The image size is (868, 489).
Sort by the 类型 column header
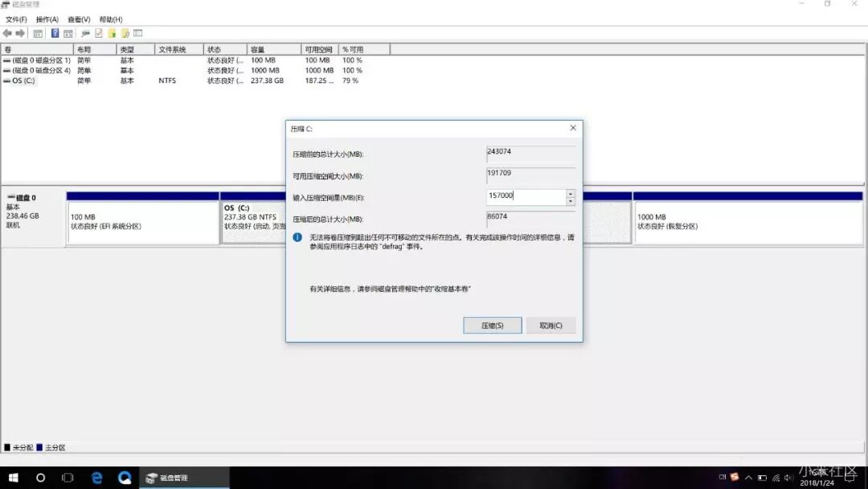[136, 49]
